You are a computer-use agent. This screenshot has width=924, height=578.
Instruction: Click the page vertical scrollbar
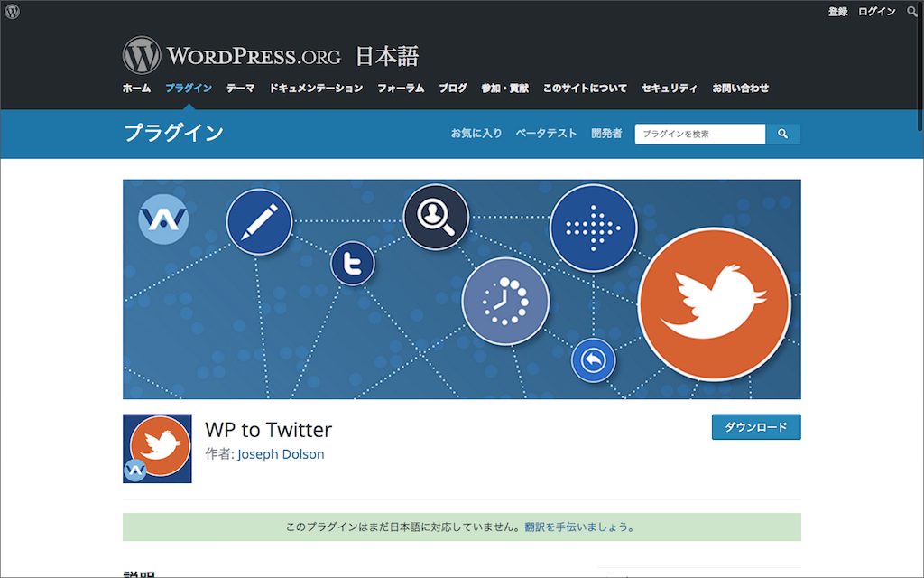[x=920, y=65]
